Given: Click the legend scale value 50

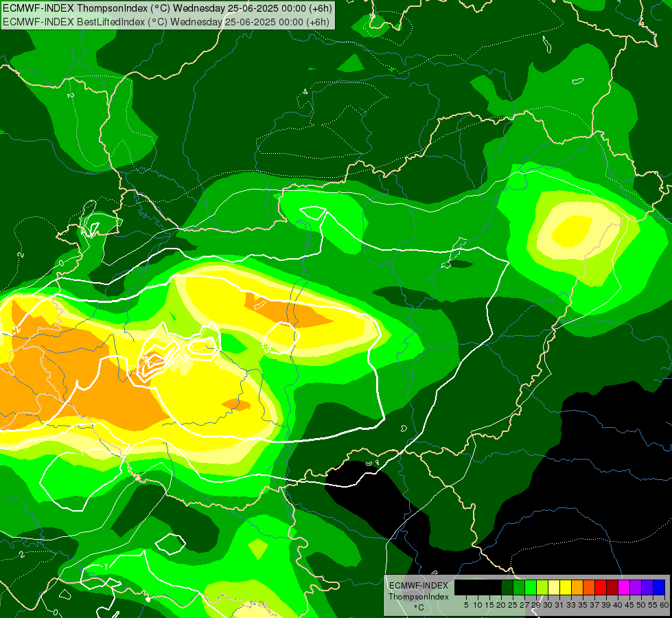Looking at the screenshot, I should point(642,605).
